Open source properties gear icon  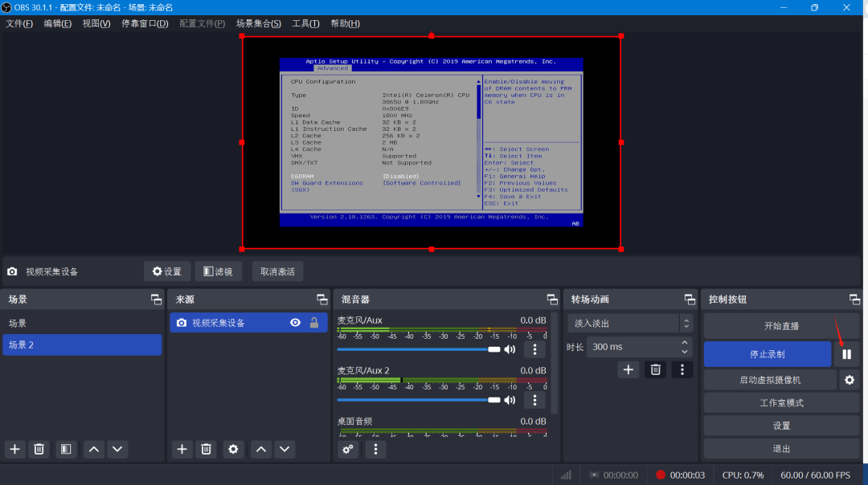point(234,449)
